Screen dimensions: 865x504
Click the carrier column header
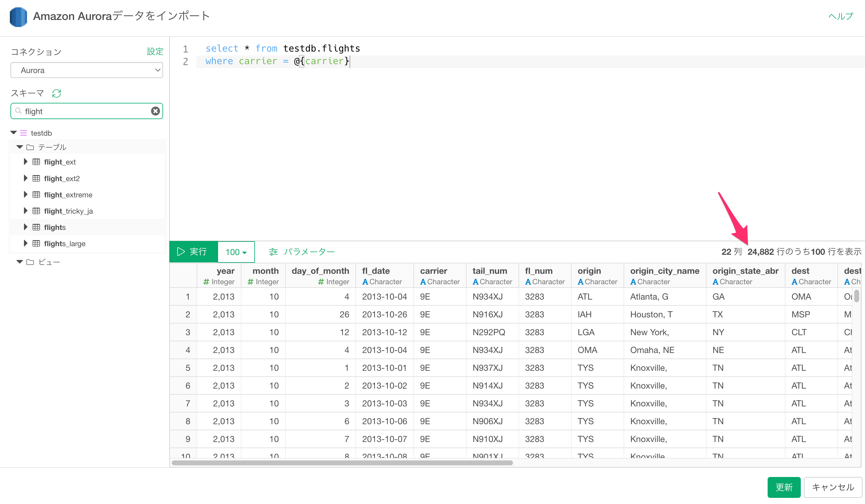pos(440,276)
